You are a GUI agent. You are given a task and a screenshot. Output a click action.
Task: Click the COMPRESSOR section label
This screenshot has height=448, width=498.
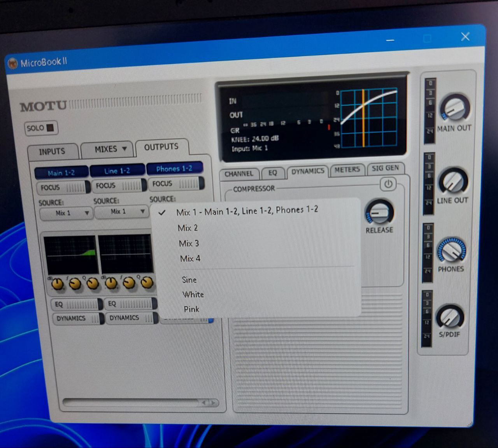point(254,189)
